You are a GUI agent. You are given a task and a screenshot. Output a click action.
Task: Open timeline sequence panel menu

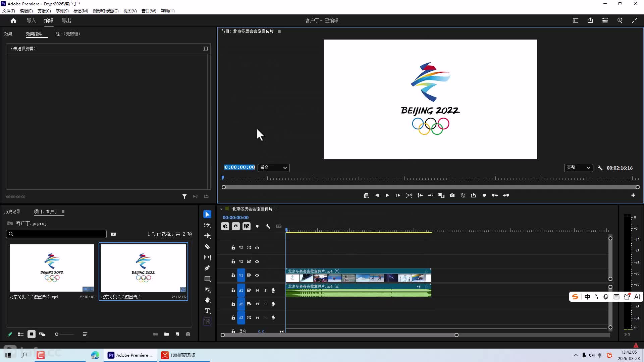[x=277, y=209]
